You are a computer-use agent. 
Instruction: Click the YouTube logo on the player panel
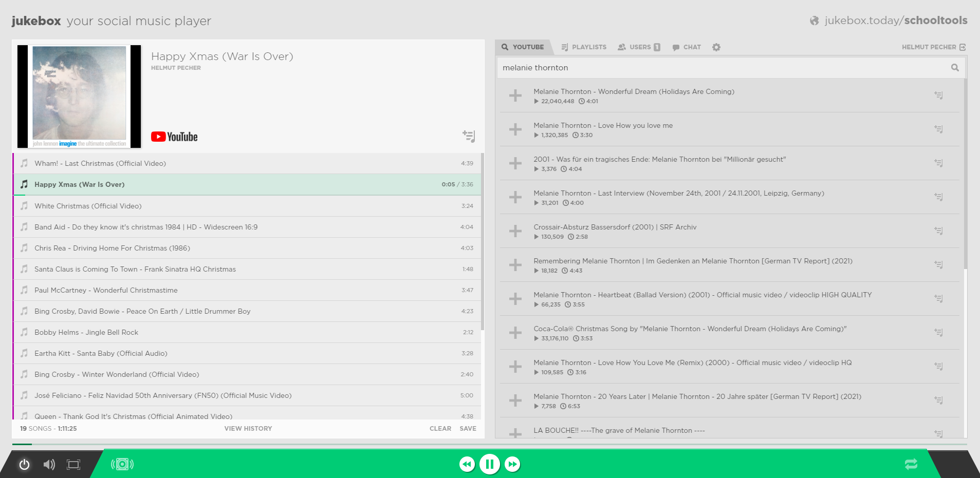click(174, 136)
